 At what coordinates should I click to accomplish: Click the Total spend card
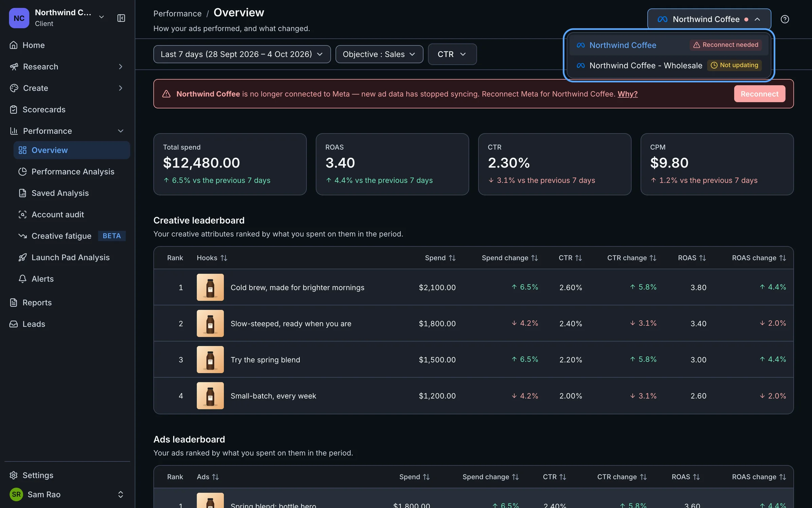click(x=230, y=164)
